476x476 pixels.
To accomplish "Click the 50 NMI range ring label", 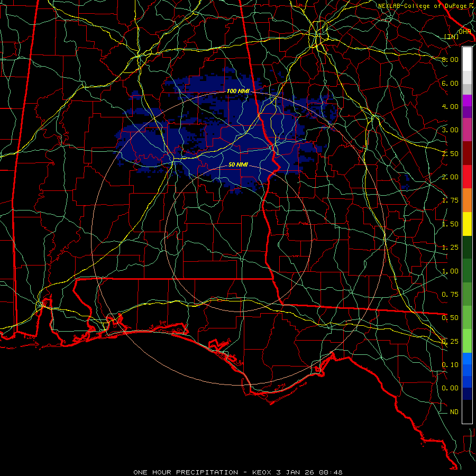I will [x=238, y=164].
